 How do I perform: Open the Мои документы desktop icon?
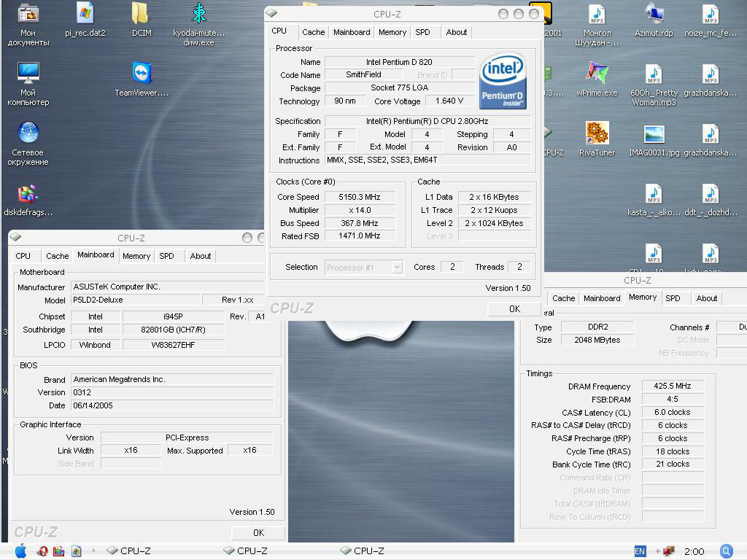coord(28,24)
